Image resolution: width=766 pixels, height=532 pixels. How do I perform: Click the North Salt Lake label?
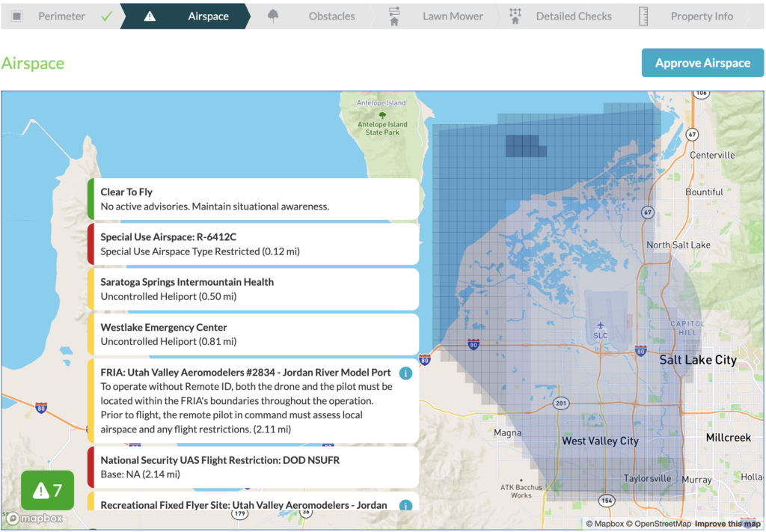[x=678, y=245]
